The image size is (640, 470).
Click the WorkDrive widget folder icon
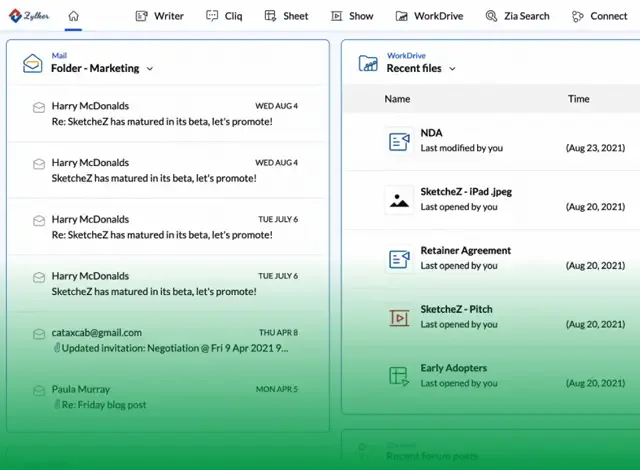[x=368, y=63]
